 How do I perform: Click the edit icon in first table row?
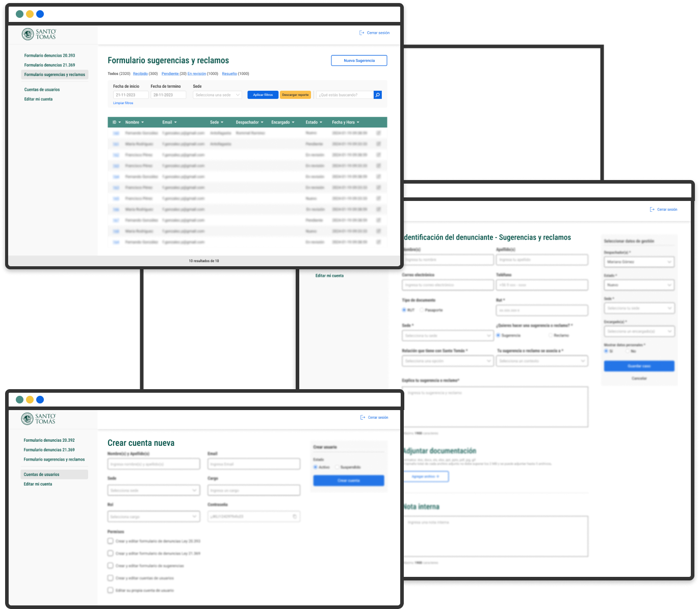click(378, 133)
